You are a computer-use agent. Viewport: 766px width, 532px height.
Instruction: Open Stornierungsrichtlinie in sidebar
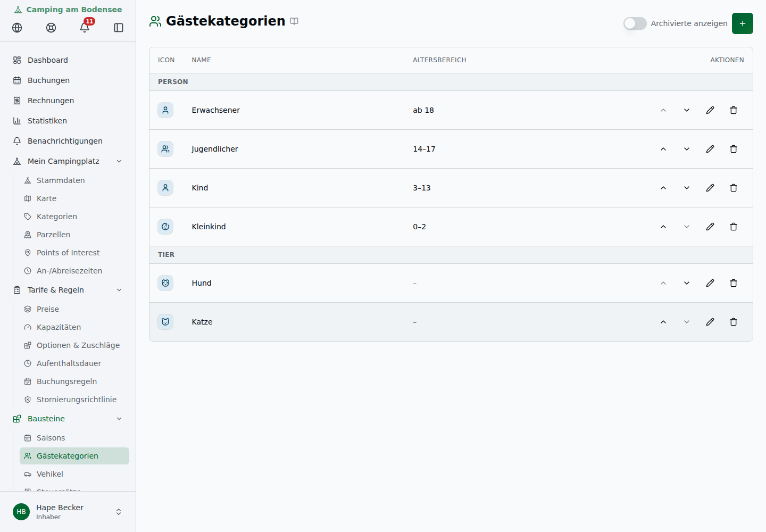point(74,400)
